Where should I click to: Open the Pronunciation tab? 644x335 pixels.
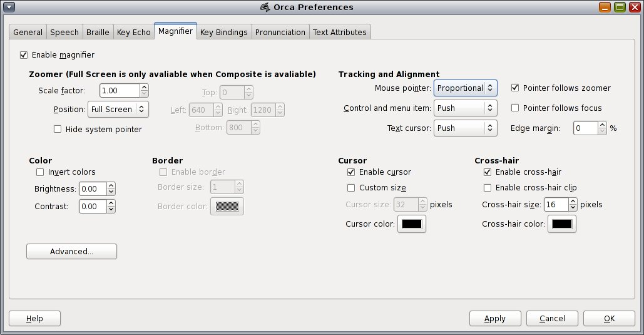click(280, 32)
